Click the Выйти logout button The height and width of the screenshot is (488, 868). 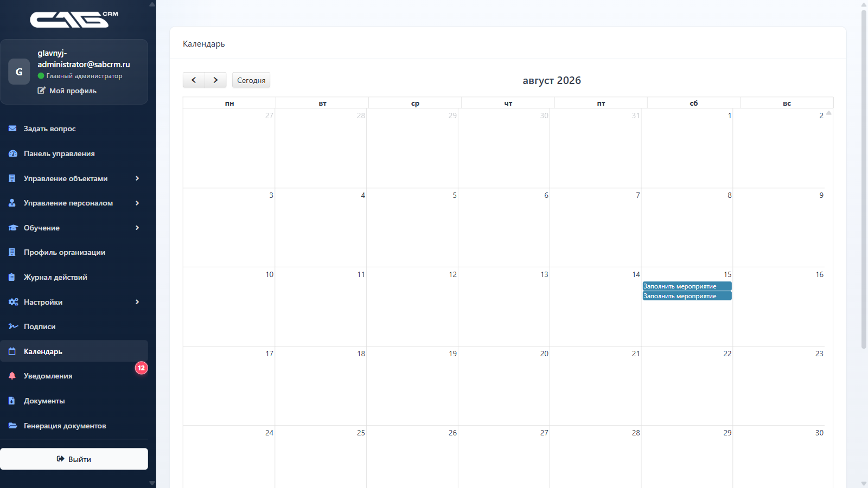pyautogui.click(x=74, y=459)
